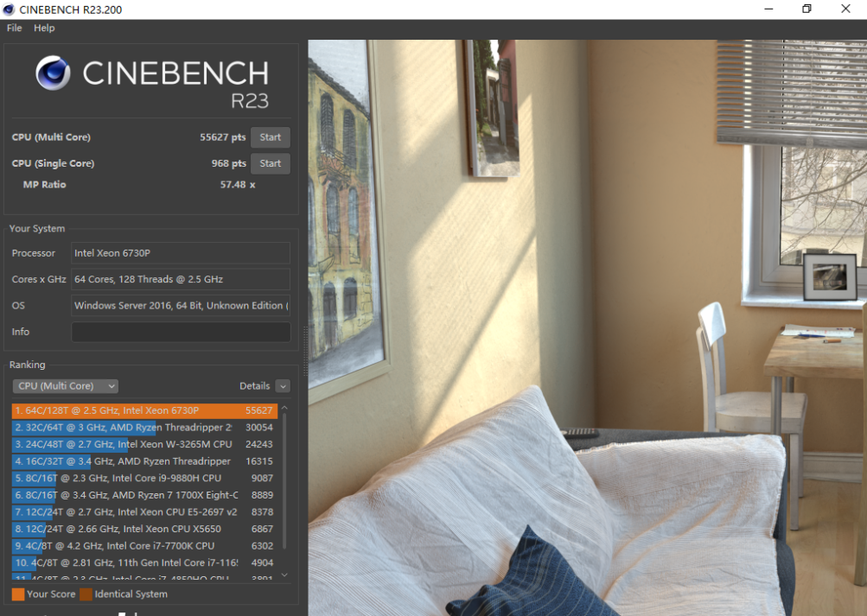Click the Cores x GHz field
The image size is (867, 616).
point(181,279)
